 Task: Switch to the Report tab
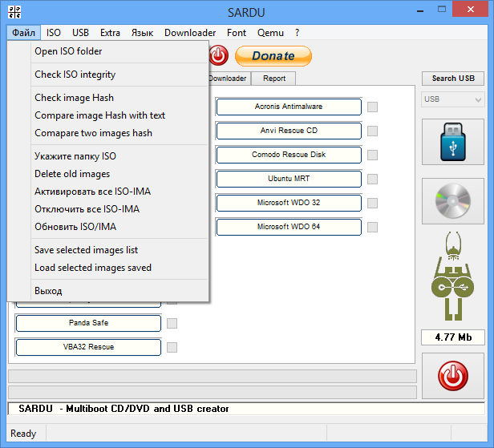tap(274, 79)
